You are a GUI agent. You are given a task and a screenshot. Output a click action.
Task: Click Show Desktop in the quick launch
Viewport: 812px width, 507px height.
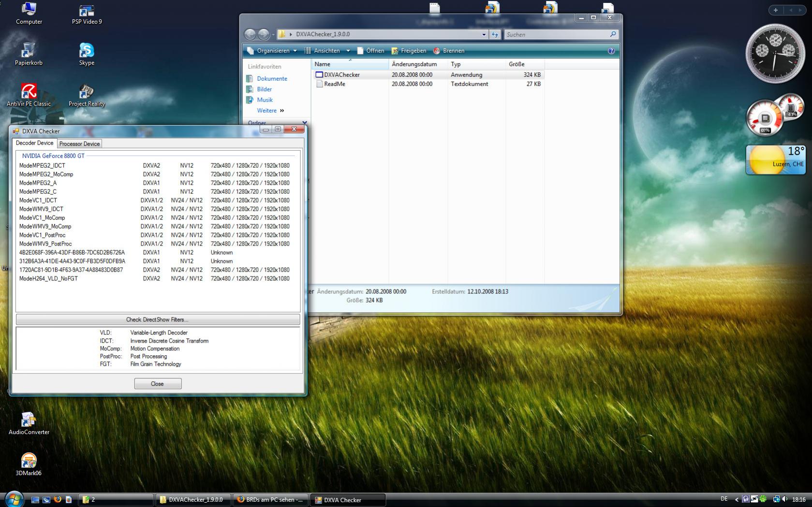pos(35,500)
